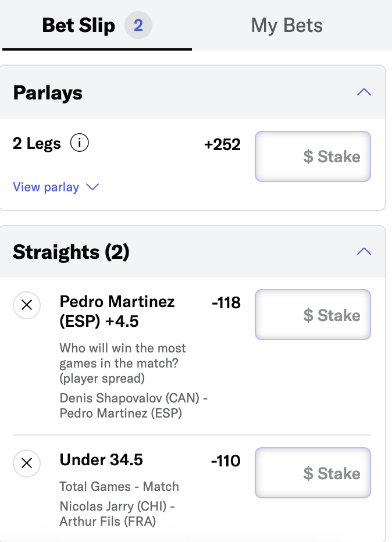The height and width of the screenshot is (542, 392).
Task: Focus the Pedro Martinez Stake field
Action: point(313,315)
